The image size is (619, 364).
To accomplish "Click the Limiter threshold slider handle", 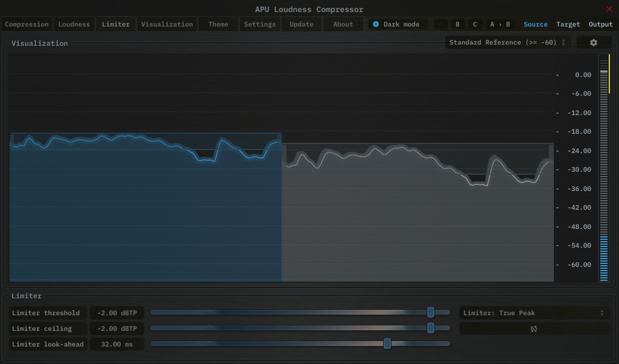I will pos(431,313).
